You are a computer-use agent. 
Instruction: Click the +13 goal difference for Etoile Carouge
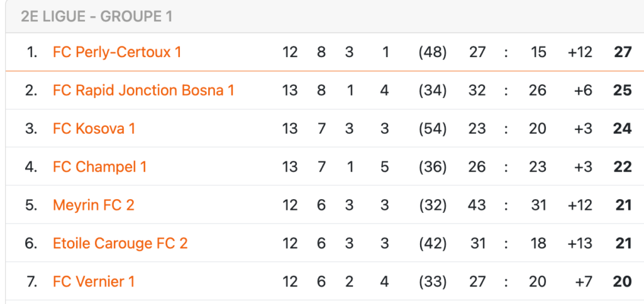tap(580, 243)
